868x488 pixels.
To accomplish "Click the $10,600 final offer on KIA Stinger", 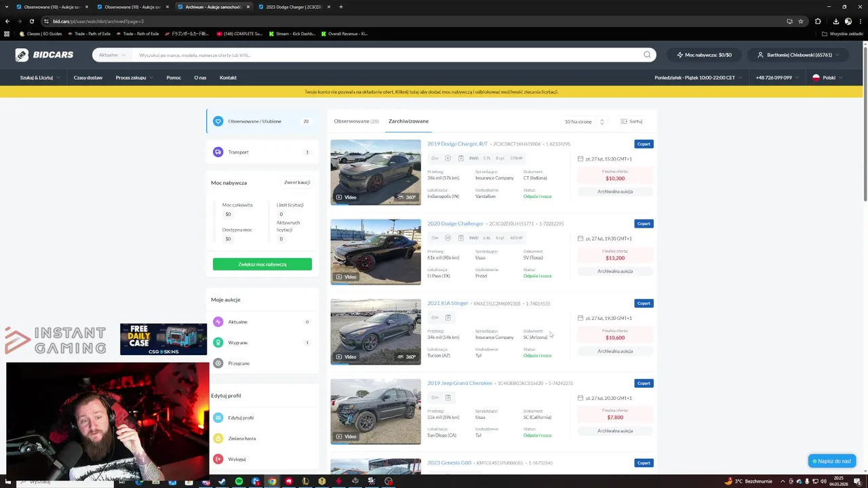I will tap(615, 338).
